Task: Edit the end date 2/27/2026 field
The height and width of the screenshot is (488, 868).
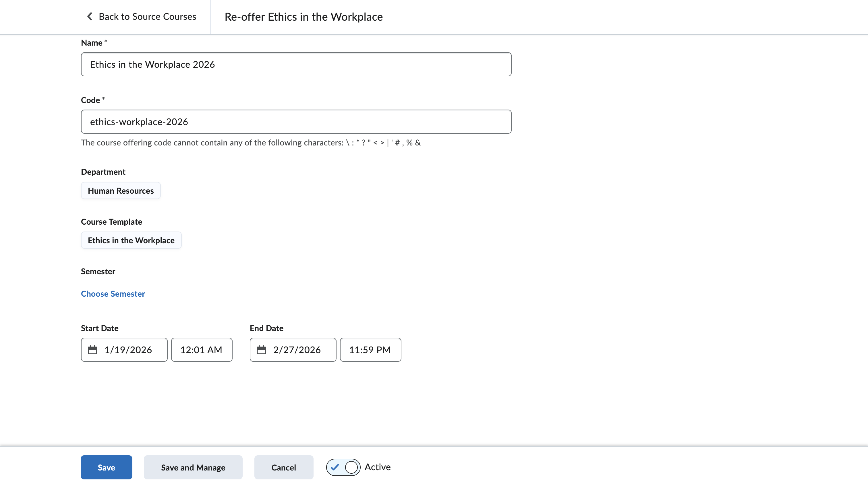Action: 293,350
